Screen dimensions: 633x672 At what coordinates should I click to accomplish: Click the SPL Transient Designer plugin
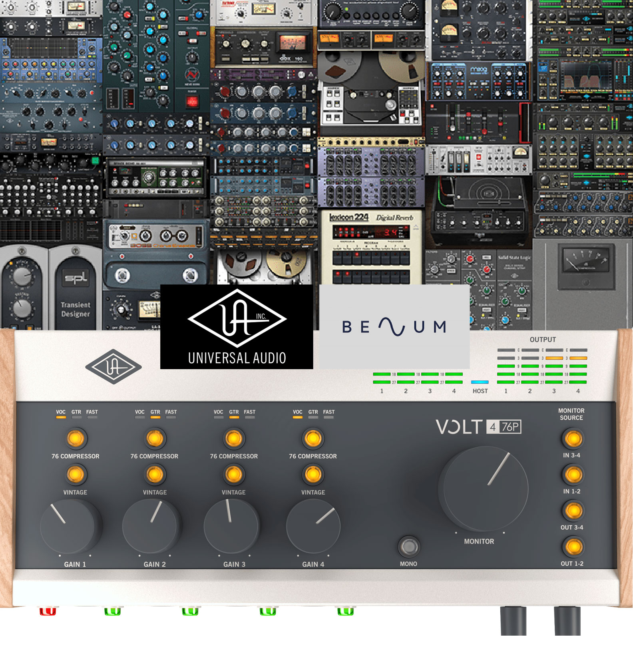75,288
